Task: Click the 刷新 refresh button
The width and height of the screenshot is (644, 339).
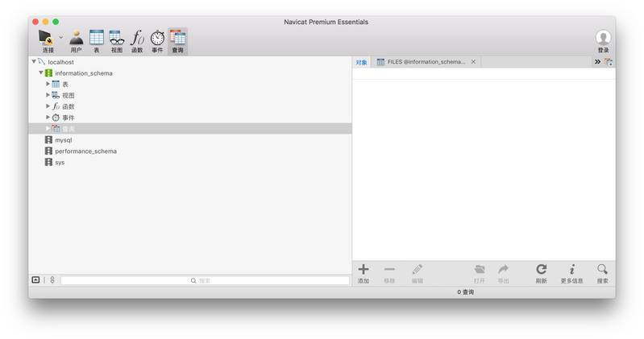Action: point(542,274)
